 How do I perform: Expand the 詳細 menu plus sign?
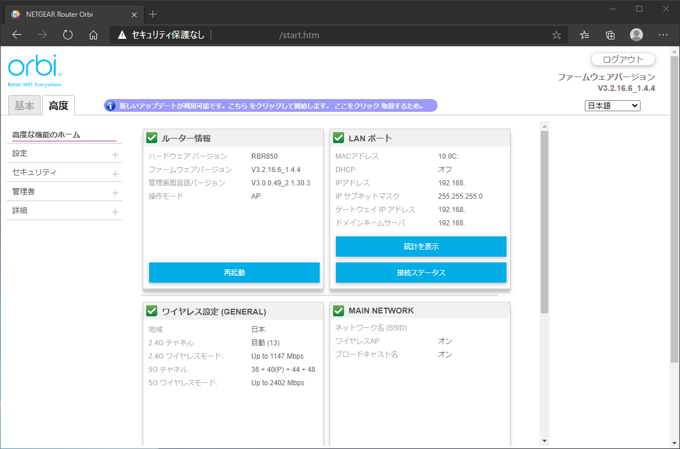tap(115, 212)
